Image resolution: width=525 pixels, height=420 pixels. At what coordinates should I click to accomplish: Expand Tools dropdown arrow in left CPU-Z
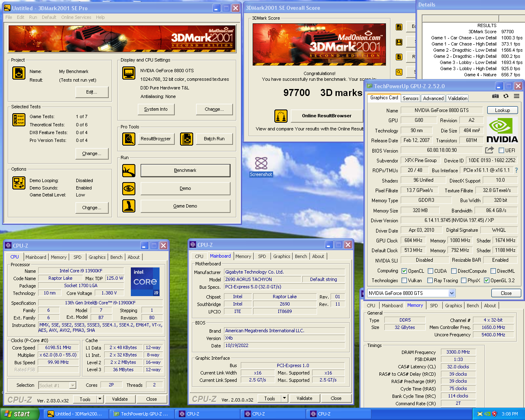[100, 399]
